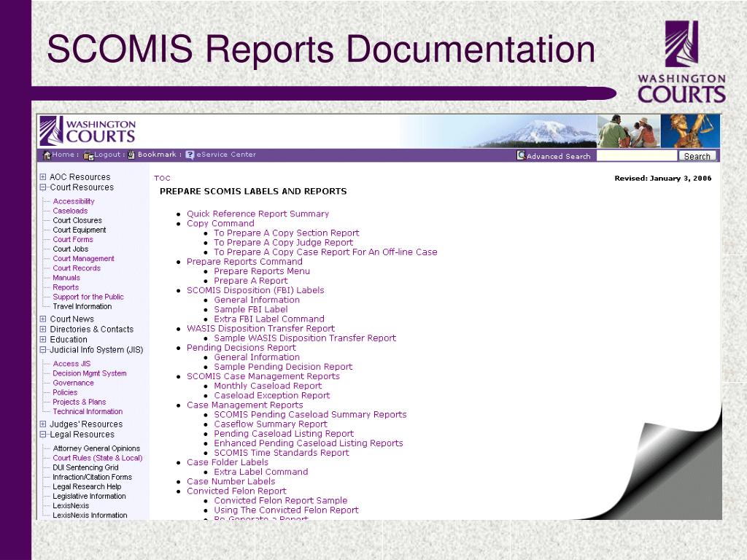Open the TOC link

162,178
